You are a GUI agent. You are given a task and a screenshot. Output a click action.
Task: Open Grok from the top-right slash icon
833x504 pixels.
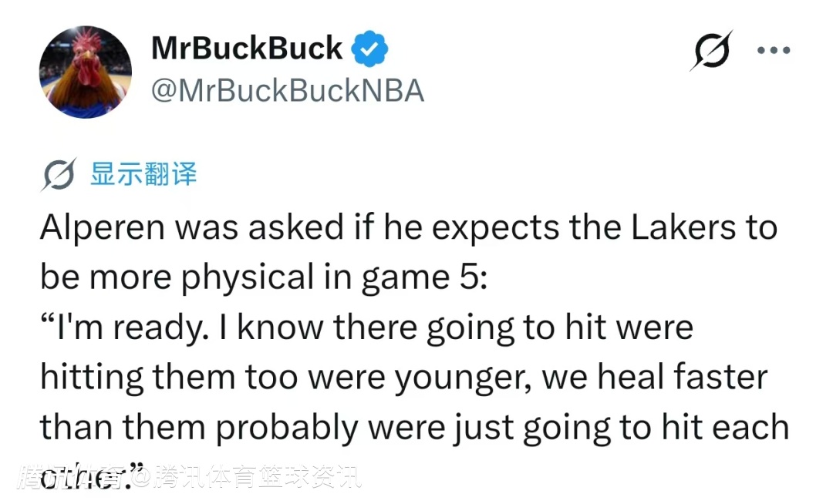710,50
